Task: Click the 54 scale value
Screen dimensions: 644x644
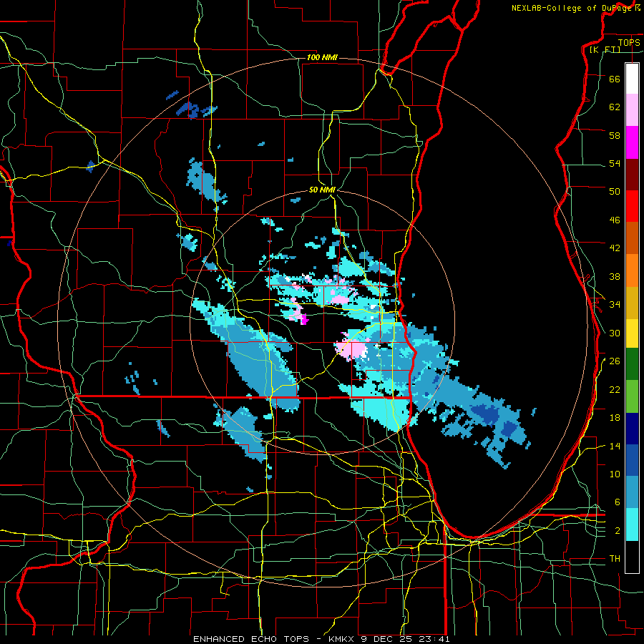Action: 615,164
